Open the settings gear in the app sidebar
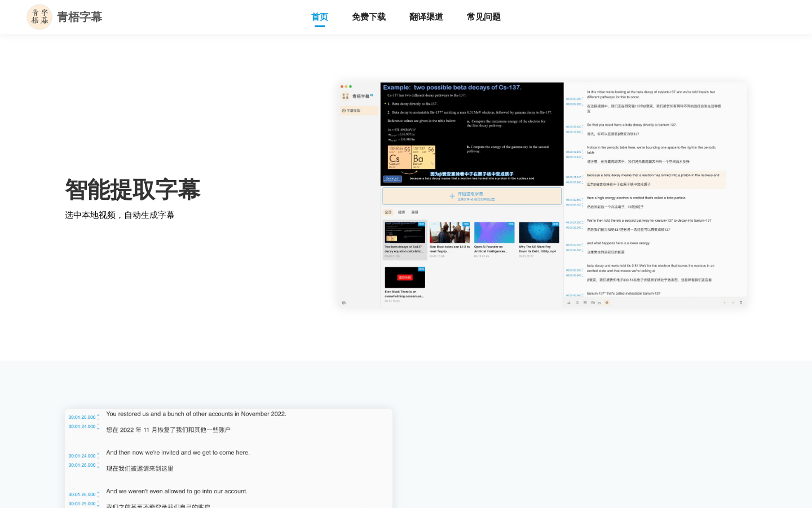Image resolution: width=812 pixels, height=508 pixels. click(x=344, y=303)
